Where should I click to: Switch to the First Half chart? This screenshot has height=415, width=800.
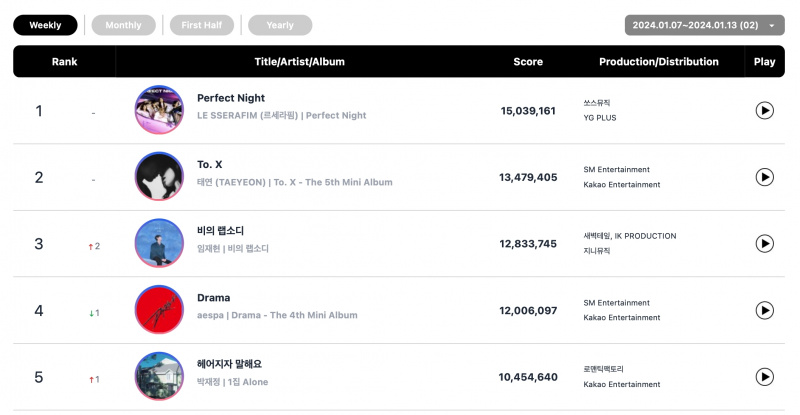202,25
